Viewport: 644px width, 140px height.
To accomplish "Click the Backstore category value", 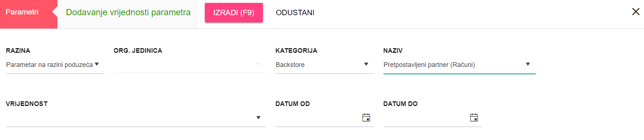I will [290, 65].
